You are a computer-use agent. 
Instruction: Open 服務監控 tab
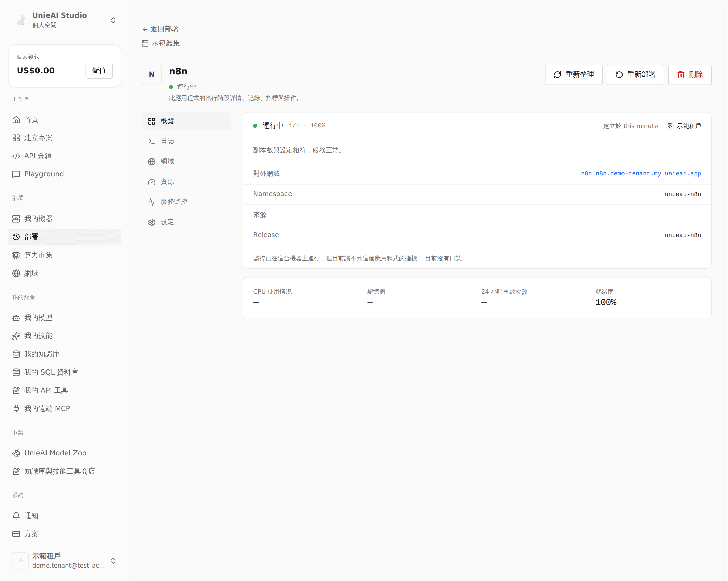186,202
